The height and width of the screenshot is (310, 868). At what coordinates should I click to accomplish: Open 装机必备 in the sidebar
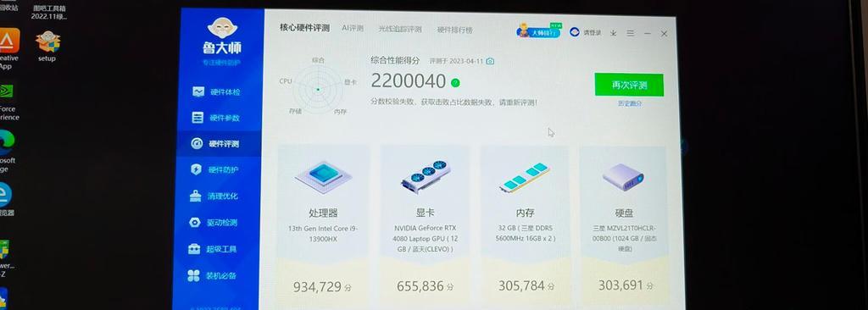tap(212, 275)
